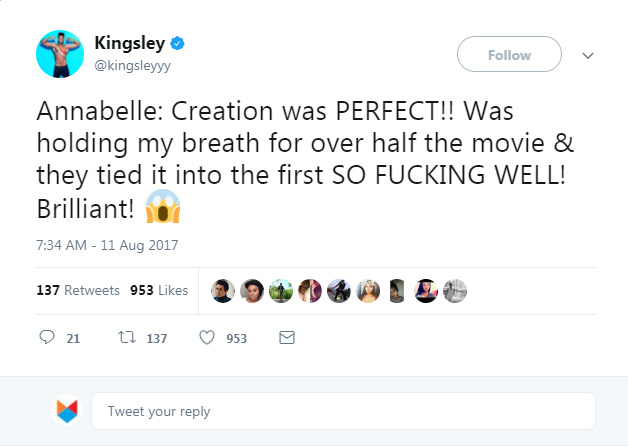This screenshot has height=446, width=628.
Task: Click the Tweet your reply field
Action: 342,411
